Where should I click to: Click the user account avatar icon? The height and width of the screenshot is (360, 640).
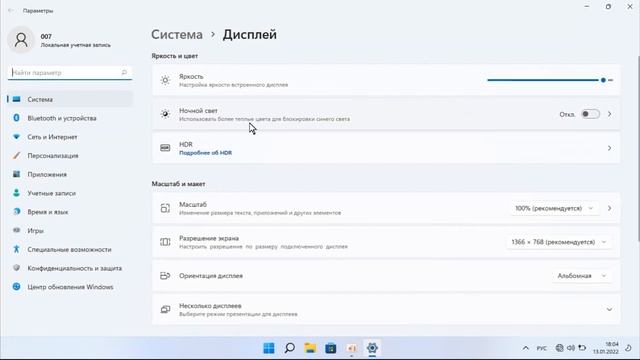[21, 40]
